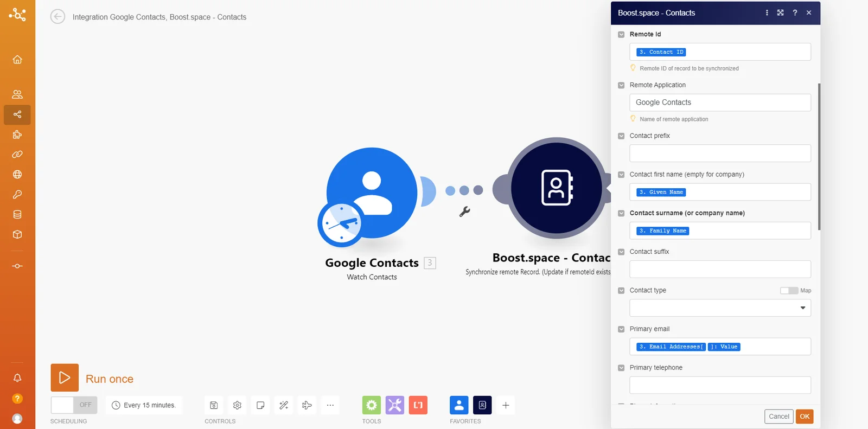Open the user profile avatar

click(17, 419)
